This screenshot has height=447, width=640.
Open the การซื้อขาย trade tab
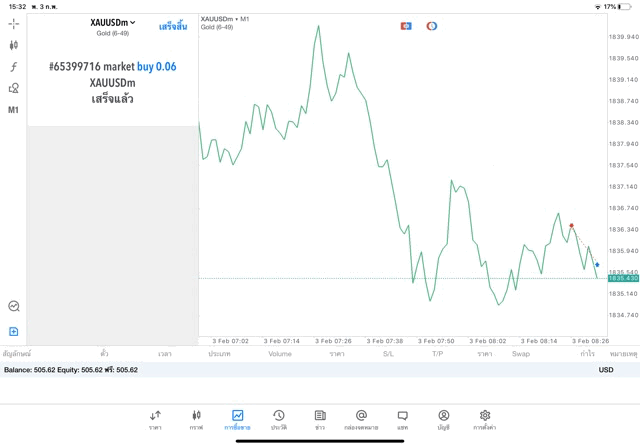[237, 420]
